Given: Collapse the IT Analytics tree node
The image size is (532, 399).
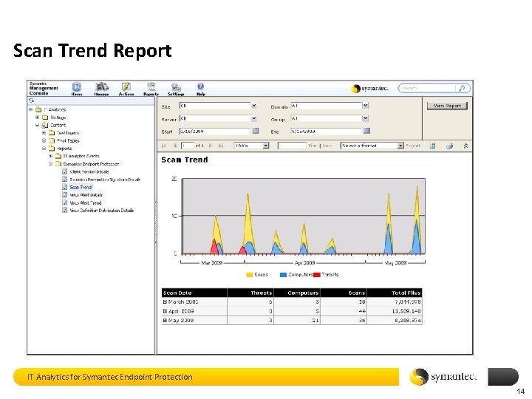Looking at the screenshot, I should 30,109.
